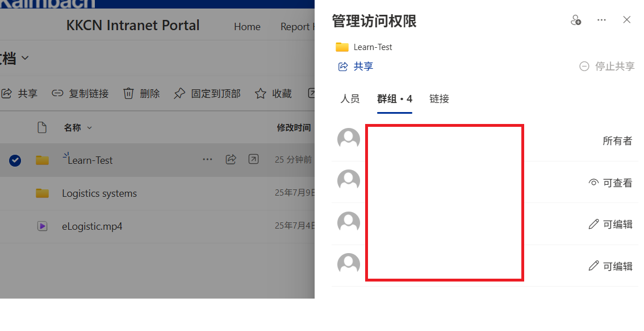The width and height of the screenshot is (644, 331).
Task: Open Home in the portal navigation
Action: (x=247, y=27)
